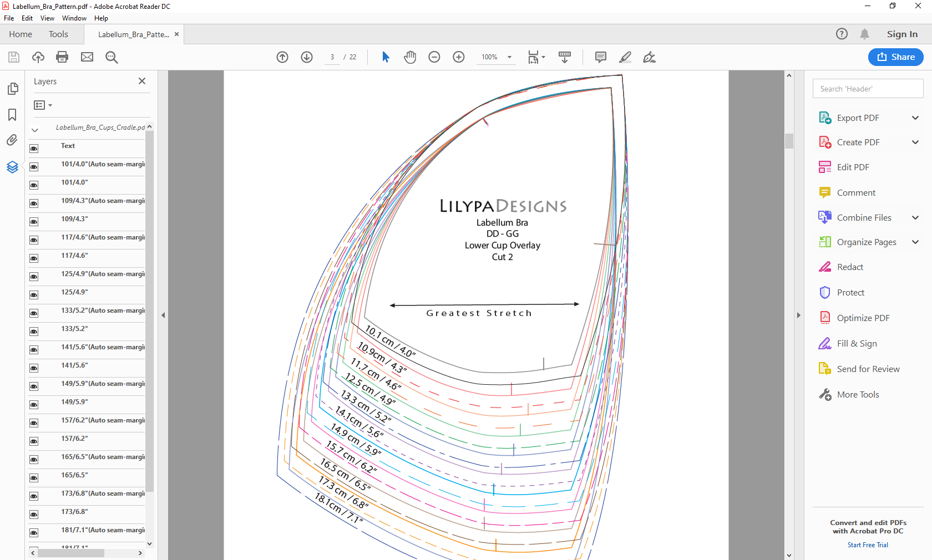
Task: Open fit page options dropdown arrow
Action: coord(544,57)
